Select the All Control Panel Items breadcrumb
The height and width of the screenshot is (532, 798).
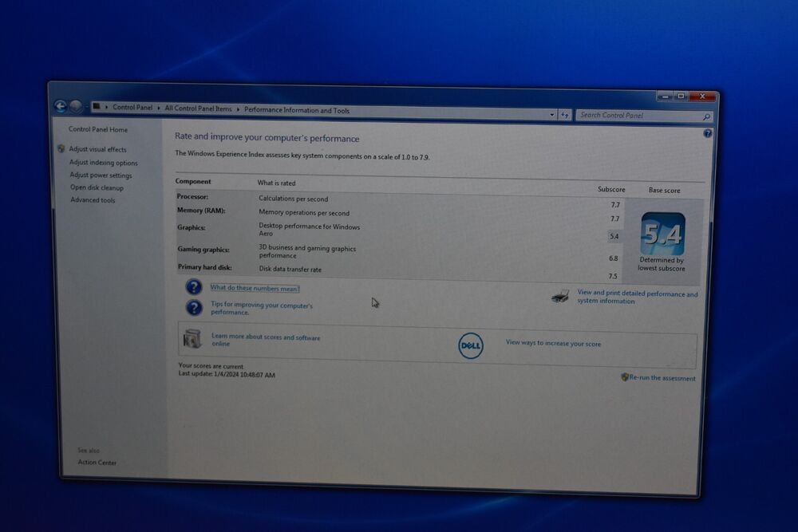(198, 108)
